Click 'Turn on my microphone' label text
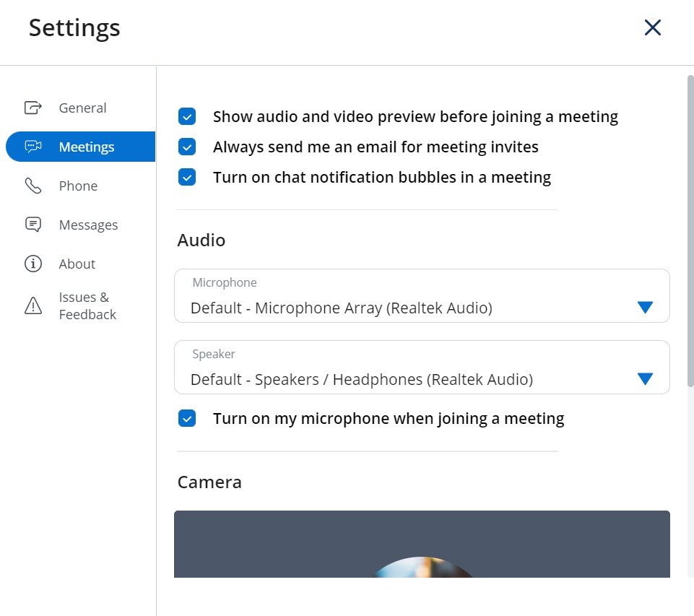 pos(388,419)
